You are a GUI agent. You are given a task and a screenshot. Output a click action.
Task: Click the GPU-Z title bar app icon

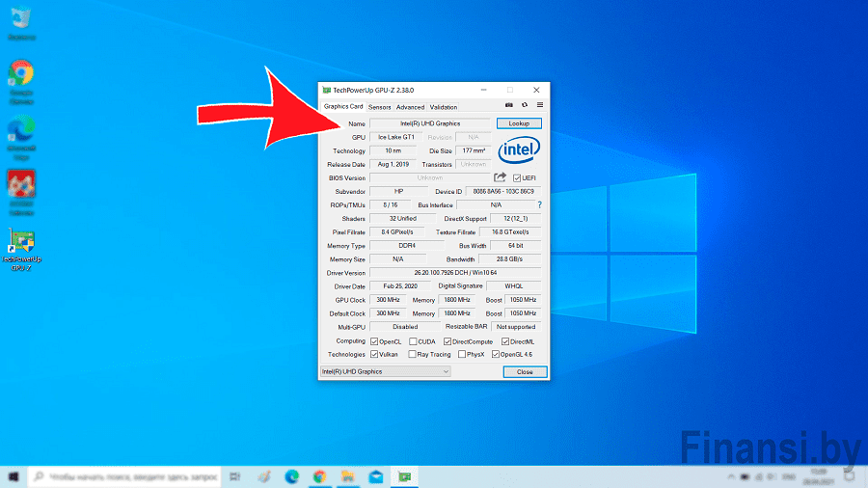click(327, 91)
